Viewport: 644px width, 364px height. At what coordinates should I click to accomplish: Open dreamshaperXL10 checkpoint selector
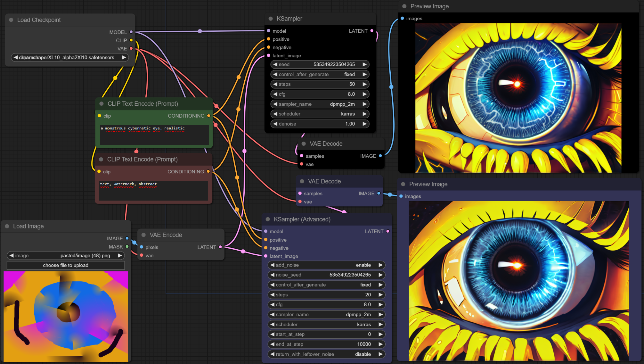point(69,57)
